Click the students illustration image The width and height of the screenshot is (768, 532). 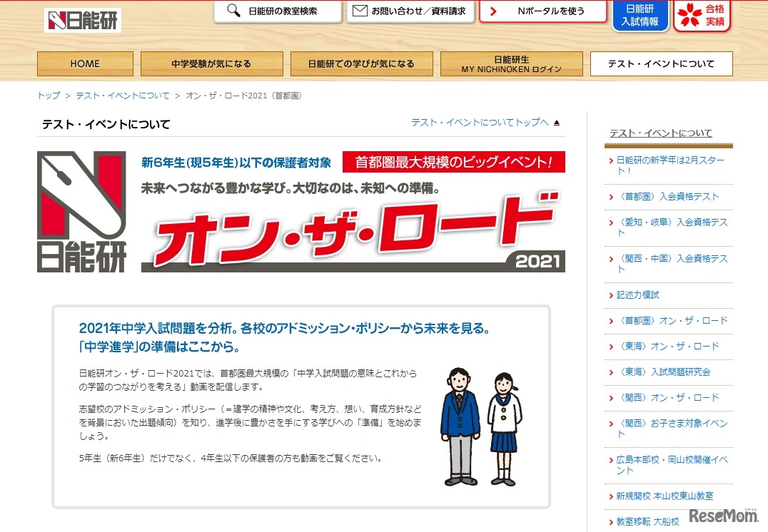(481, 426)
